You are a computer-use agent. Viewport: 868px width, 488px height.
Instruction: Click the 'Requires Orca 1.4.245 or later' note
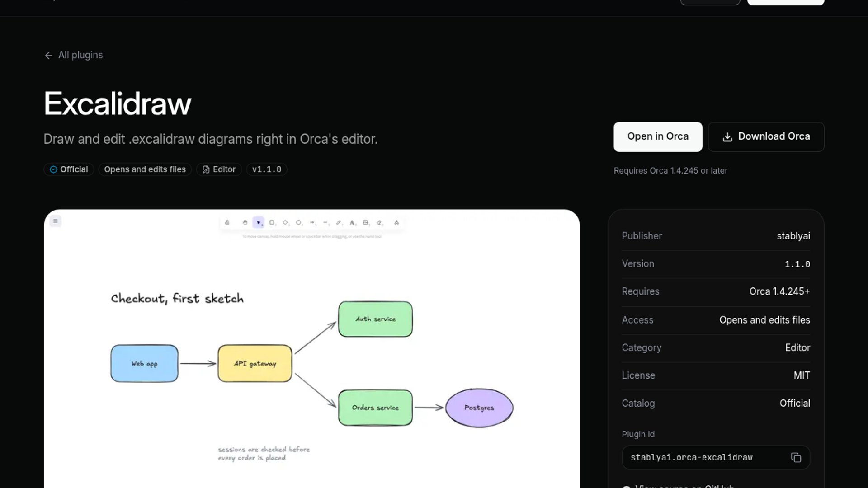coord(670,171)
